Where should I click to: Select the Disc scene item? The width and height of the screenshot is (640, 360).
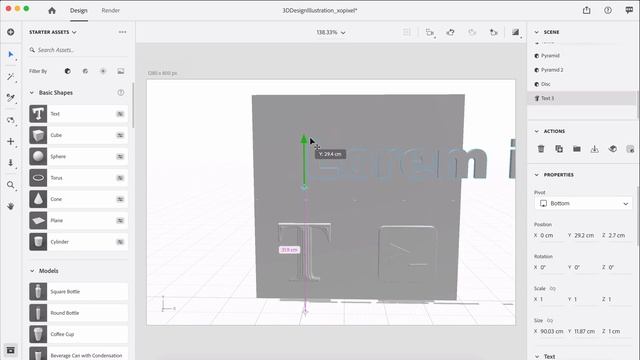click(582, 84)
